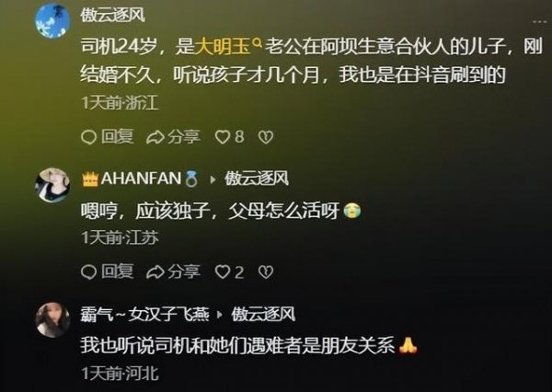Open the 大明玉 search keyword link
The height and width of the screenshot is (392, 552).
pyautogui.click(x=222, y=47)
